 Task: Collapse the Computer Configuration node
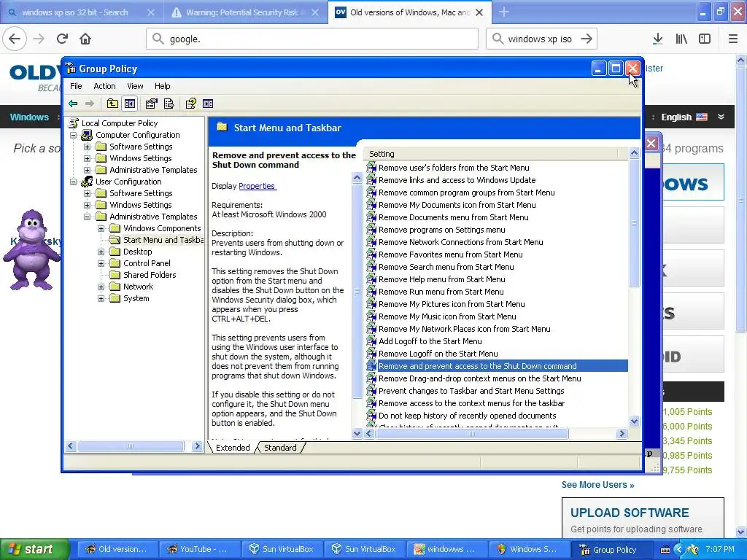click(74, 135)
